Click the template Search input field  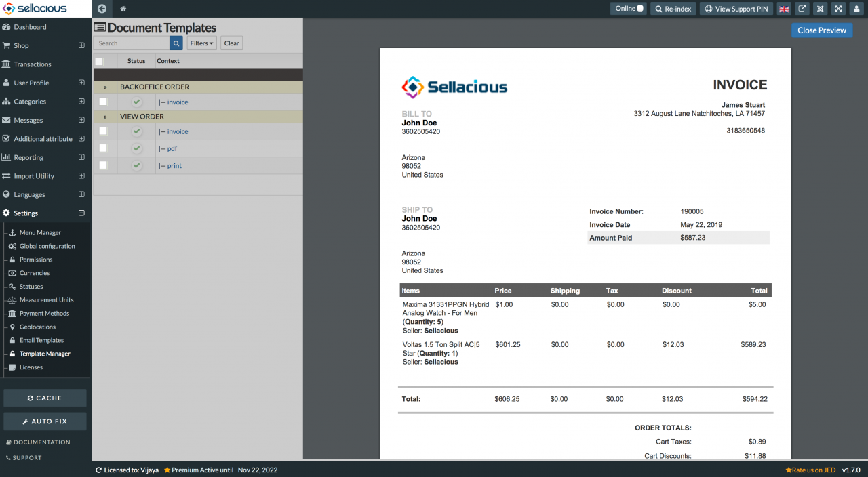pos(132,43)
